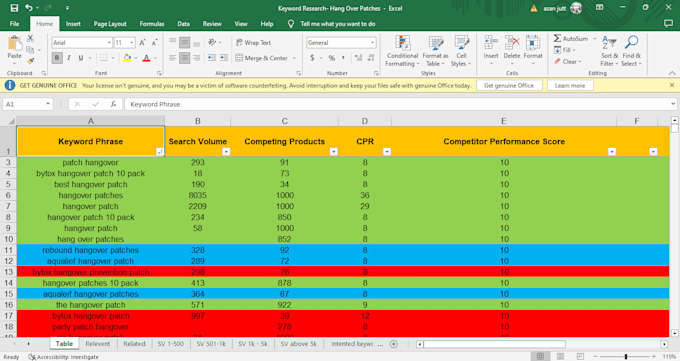
Task: Click the Learn more button
Action: [570, 85]
